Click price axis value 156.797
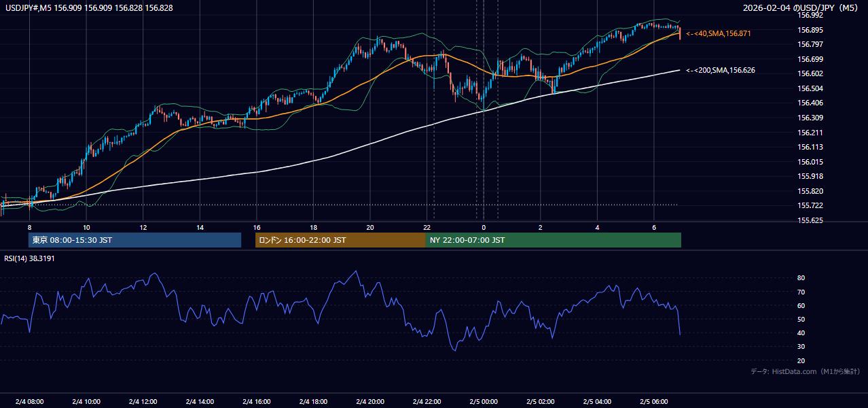 810,44
